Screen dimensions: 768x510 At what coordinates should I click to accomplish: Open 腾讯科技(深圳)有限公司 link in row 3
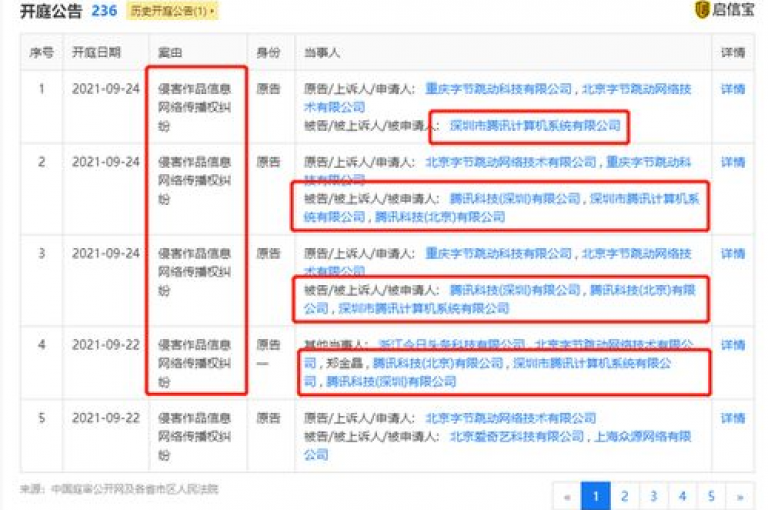click(x=515, y=290)
